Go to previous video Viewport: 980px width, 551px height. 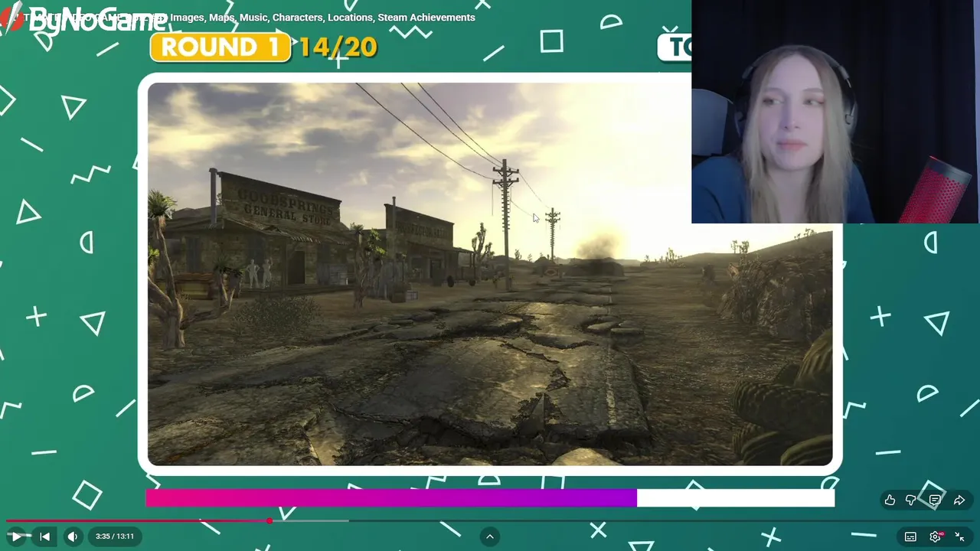(x=44, y=536)
